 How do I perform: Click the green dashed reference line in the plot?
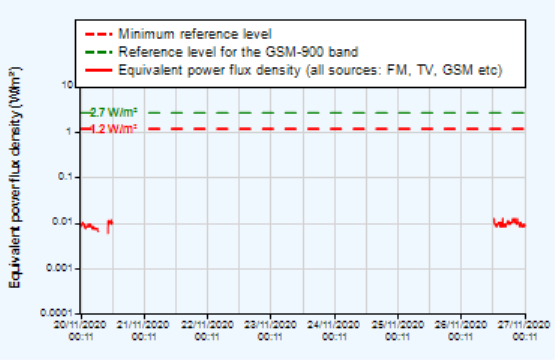tap(336, 113)
